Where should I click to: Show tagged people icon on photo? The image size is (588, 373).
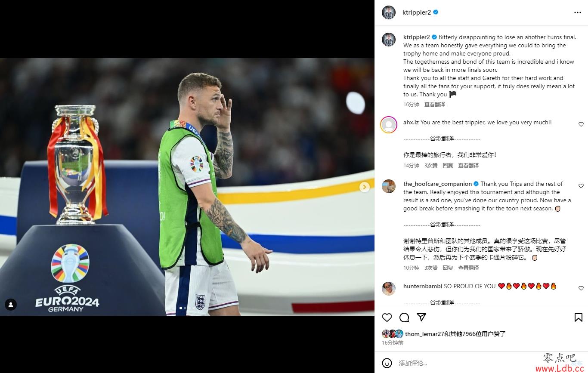click(x=11, y=305)
